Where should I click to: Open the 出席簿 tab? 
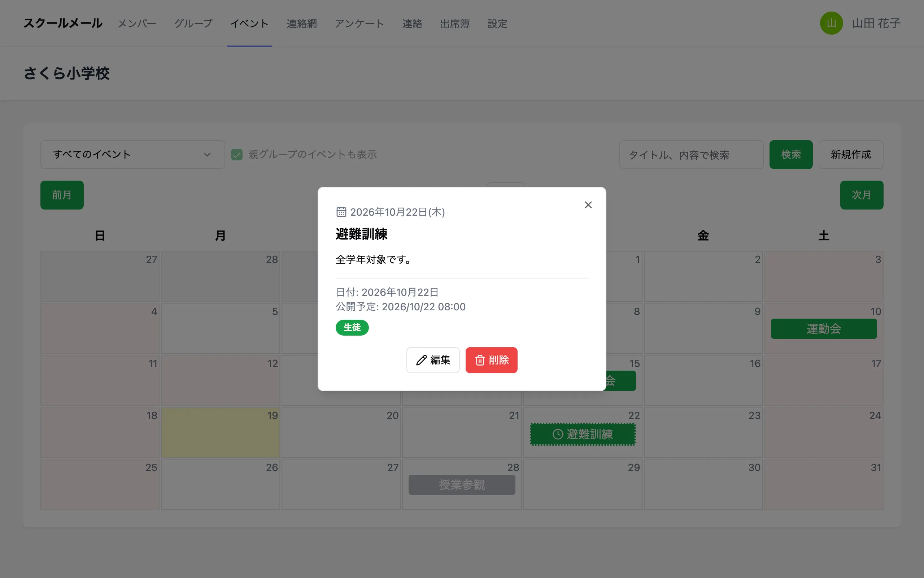[x=455, y=24]
